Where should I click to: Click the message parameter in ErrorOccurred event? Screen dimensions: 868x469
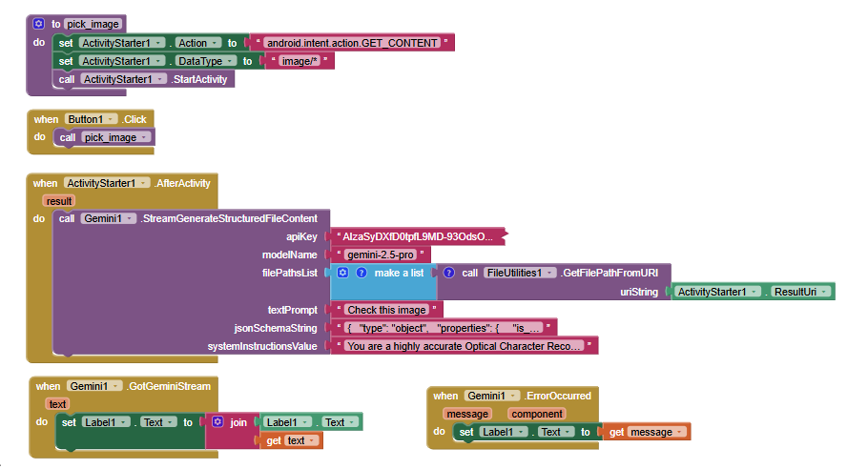tap(467, 414)
